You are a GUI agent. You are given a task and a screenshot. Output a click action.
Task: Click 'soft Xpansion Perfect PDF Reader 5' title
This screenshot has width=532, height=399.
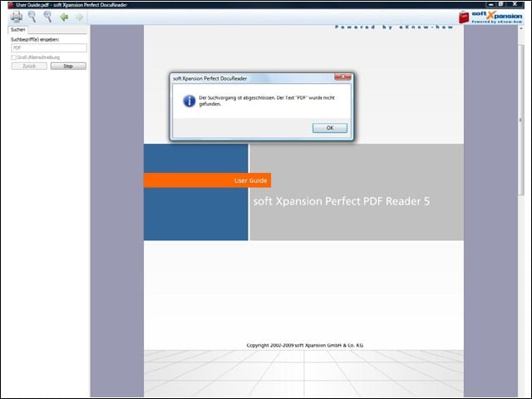[342, 201]
